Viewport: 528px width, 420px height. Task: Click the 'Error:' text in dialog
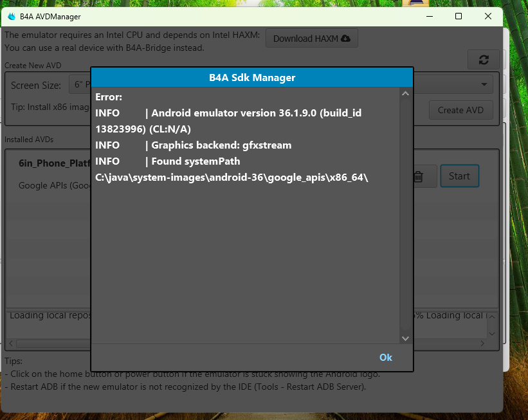(x=109, y=97)
